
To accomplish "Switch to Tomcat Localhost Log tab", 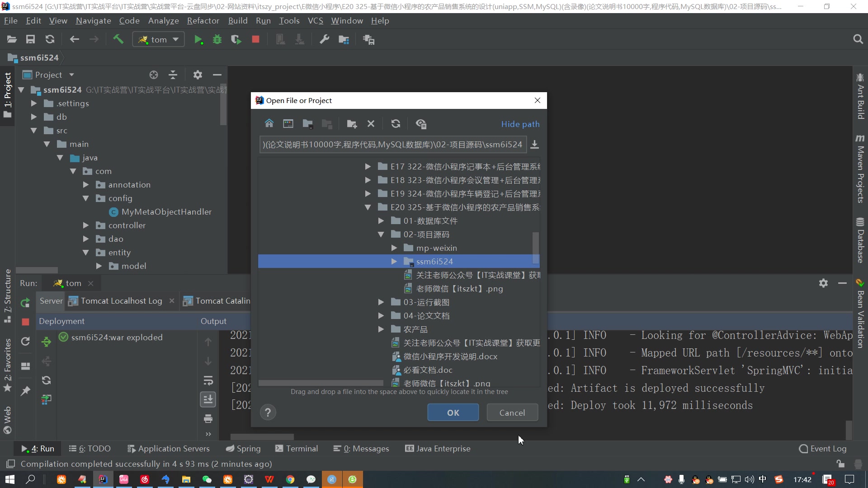I will pos(121,301).
